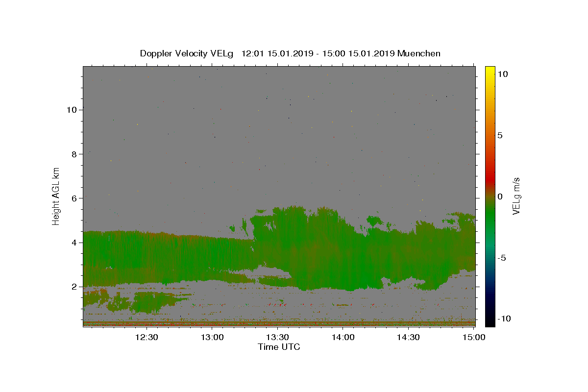Click the station name 'Muenchen' in the title
This screenshot has height=392, width=588.
[x=419, y=53]
